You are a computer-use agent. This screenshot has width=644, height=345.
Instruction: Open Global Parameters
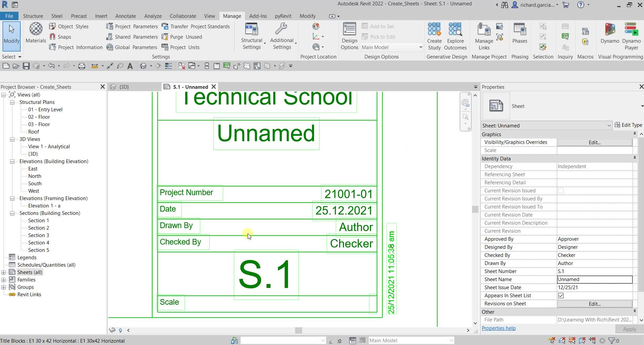coord(132,47)
